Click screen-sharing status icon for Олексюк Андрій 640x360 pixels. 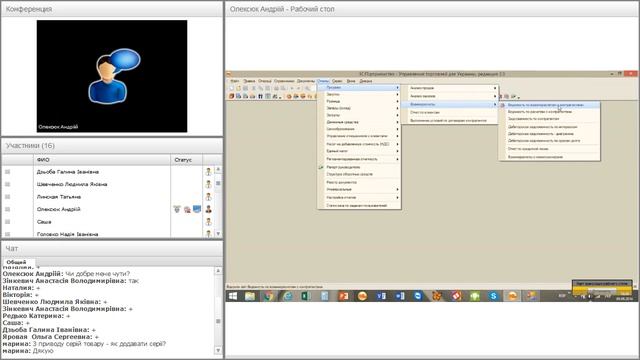click(197, 209)
